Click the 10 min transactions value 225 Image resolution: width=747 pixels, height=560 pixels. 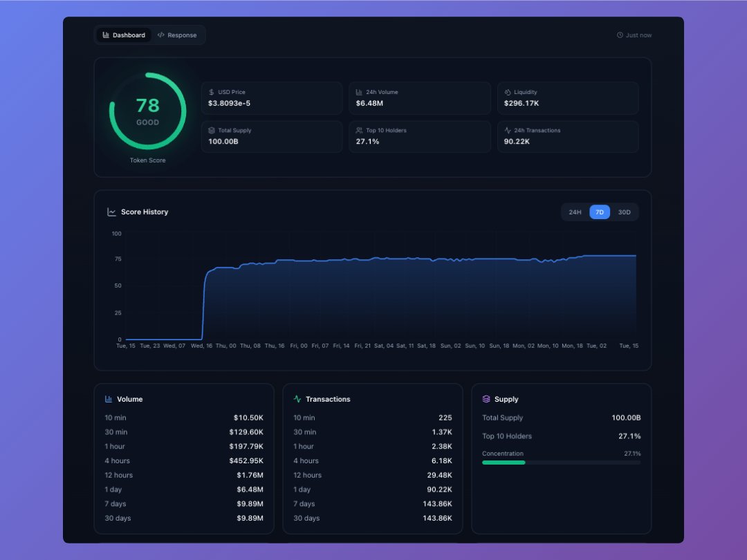pyautogui.click(x=445, y=418)
